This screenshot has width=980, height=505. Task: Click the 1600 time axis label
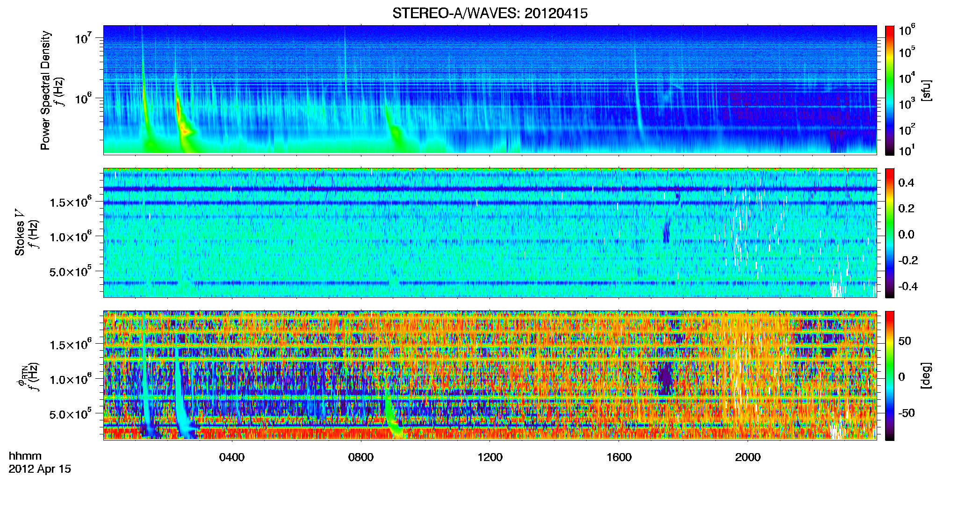click(x=619, y=457)
